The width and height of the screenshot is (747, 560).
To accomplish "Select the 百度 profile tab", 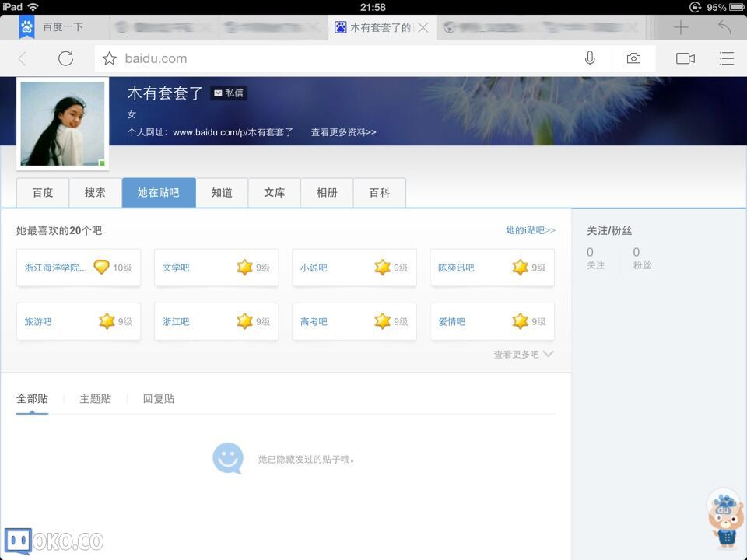I will coord(42,192).
